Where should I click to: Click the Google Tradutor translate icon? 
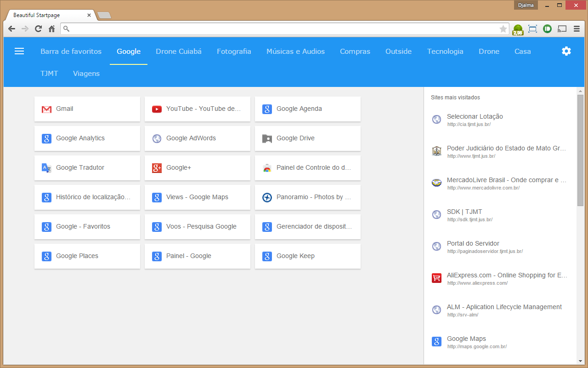[x=46, y=168]
